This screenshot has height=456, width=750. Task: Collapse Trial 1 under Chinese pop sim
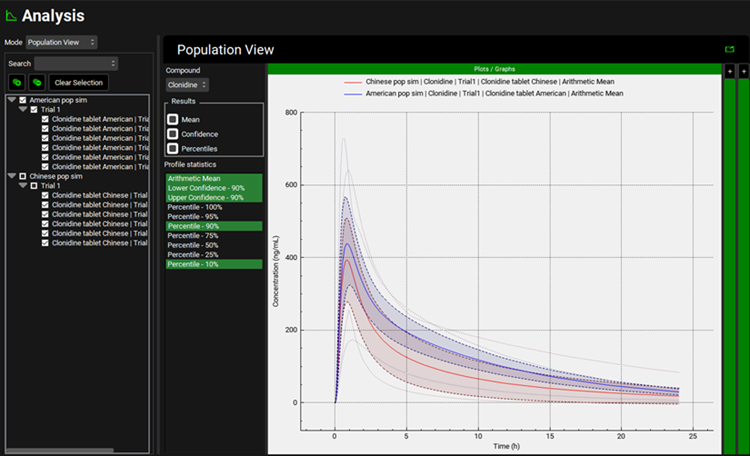click(22, 185)
